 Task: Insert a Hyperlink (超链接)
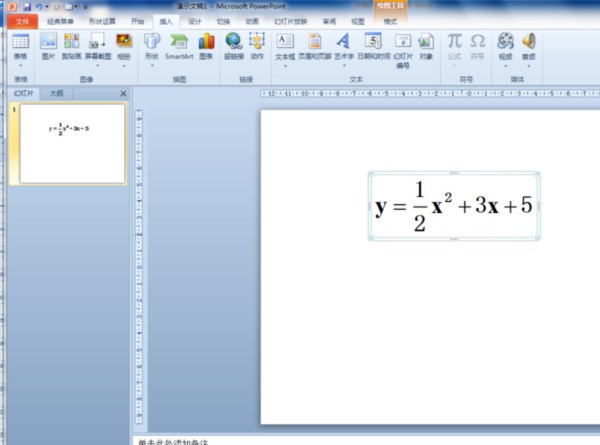pos(234,42)
